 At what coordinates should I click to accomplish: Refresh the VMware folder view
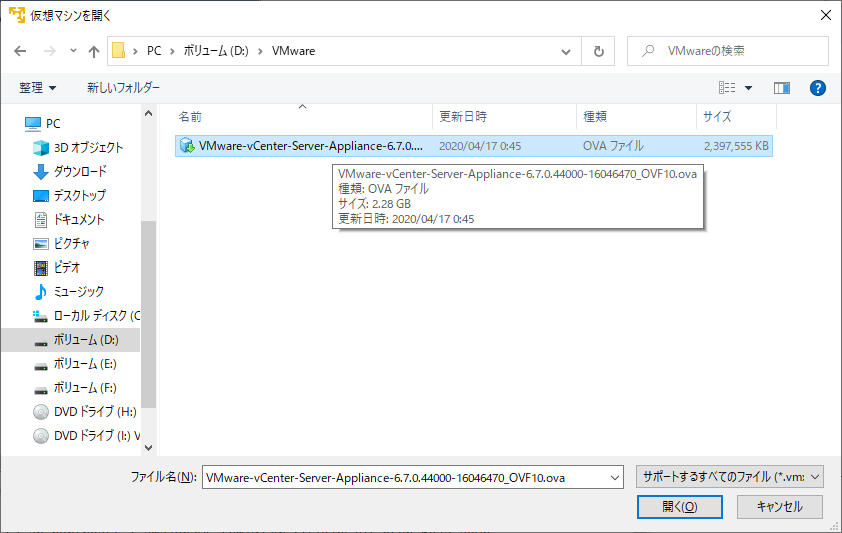coord(598,51)
